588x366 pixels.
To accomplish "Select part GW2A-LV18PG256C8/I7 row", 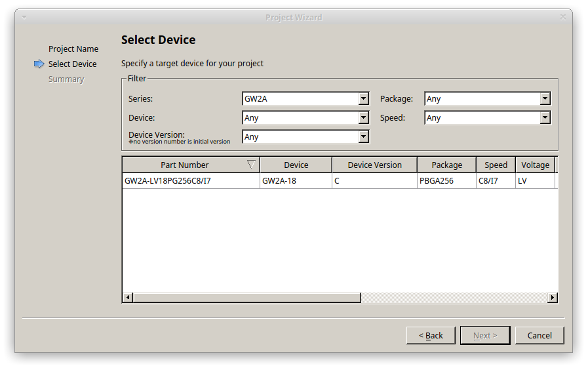I will [340, 181].
